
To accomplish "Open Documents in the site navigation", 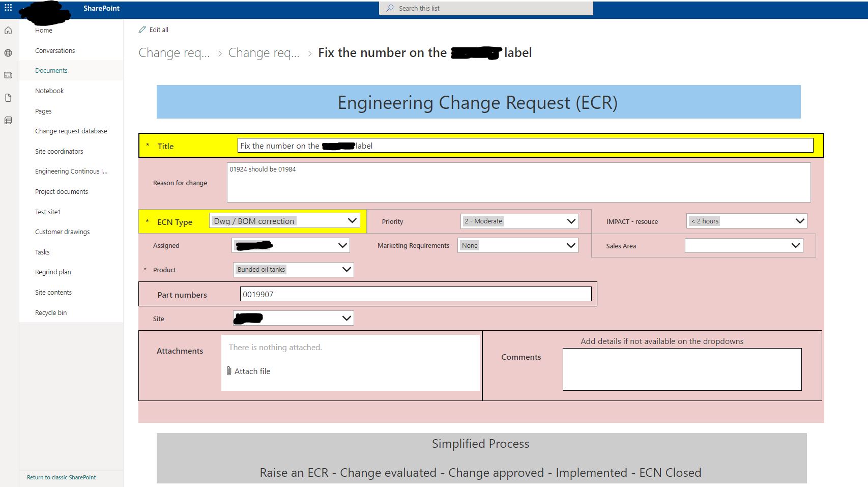I will tap(51, 71).
